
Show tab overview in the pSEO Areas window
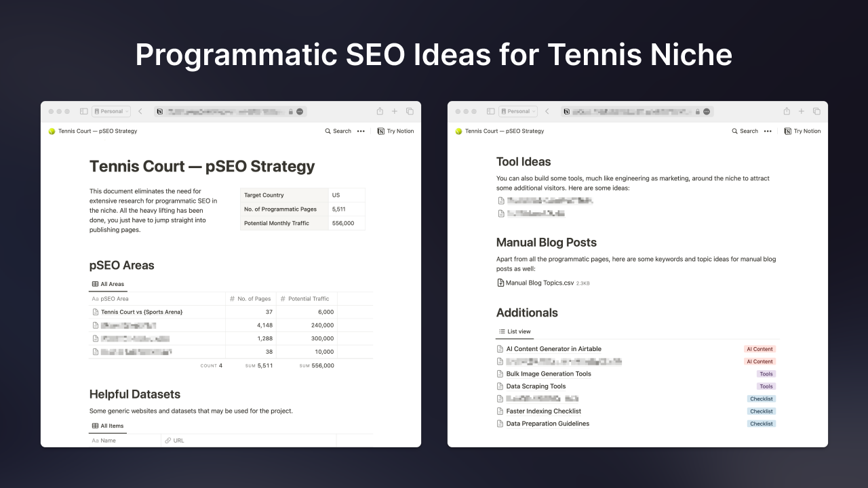pos(410,111)
